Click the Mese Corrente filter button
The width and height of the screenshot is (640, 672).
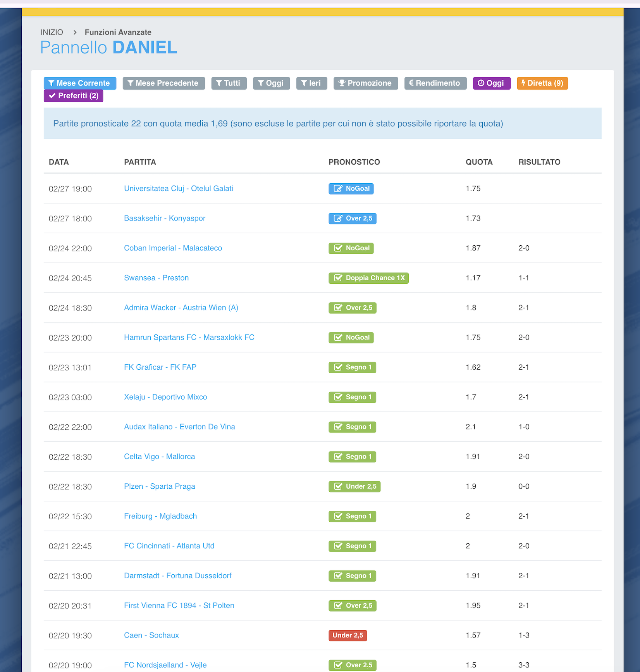click(80, 83)
